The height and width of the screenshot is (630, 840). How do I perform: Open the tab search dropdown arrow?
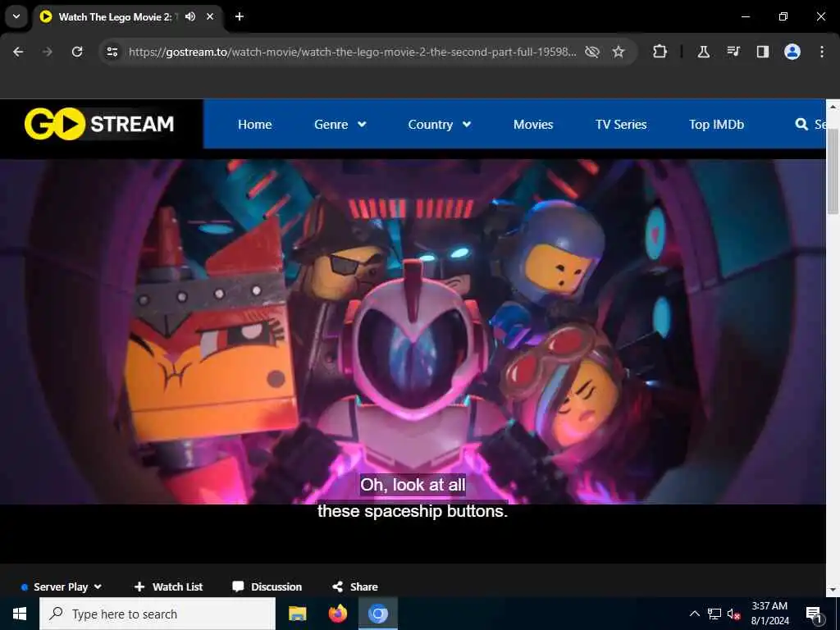(16, 16)
